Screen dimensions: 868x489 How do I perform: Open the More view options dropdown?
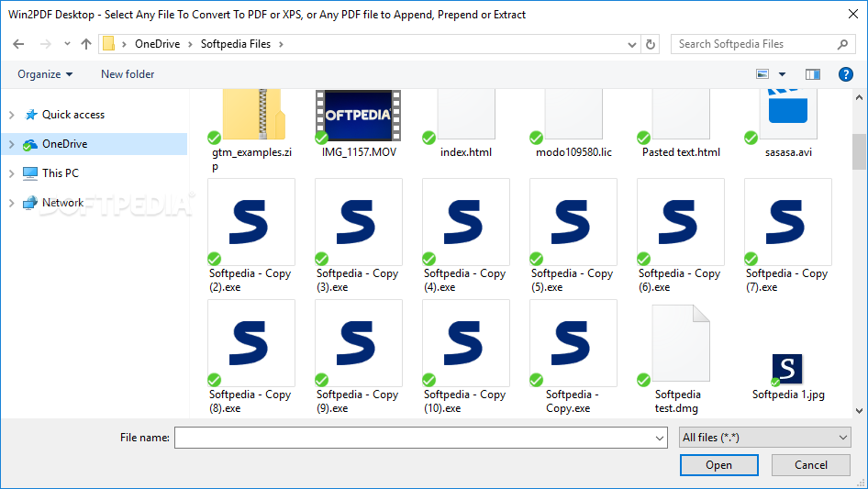pyautogui.click(x=782, y=74)
